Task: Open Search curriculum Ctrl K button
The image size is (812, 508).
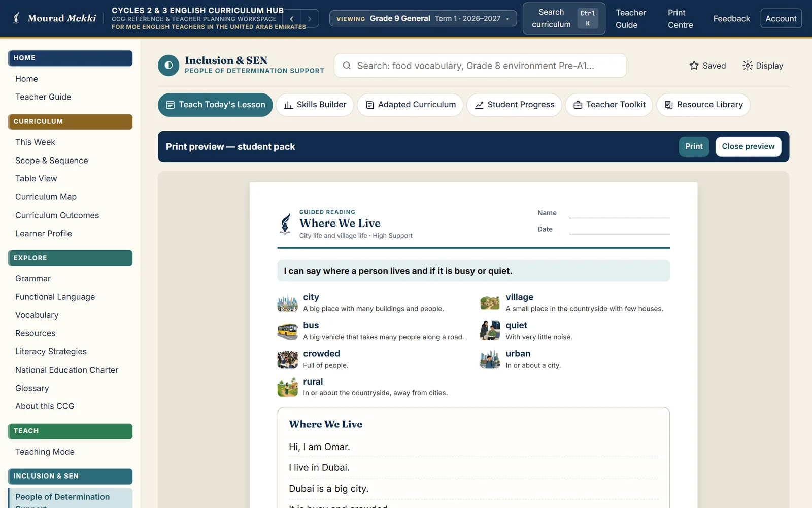Action: [x=564, y=18]
